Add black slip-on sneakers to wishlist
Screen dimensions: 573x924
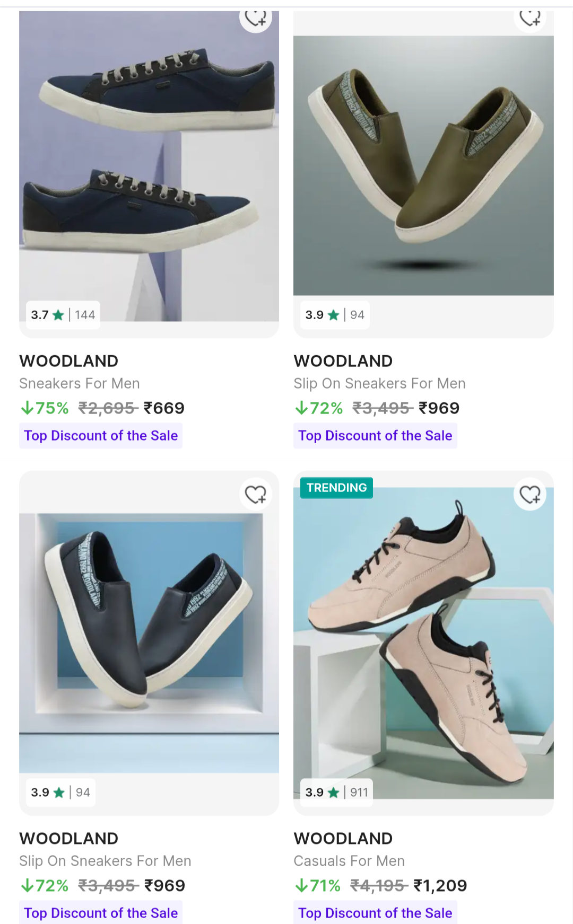click(256, 495)
